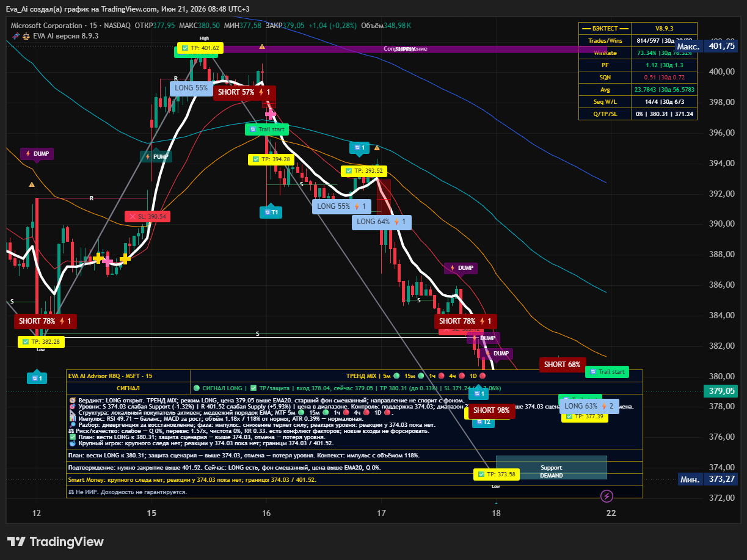Viewport: 747px width, 560px height.
Task: Select the TP: 373.58 label
Action: click(497, 475)
